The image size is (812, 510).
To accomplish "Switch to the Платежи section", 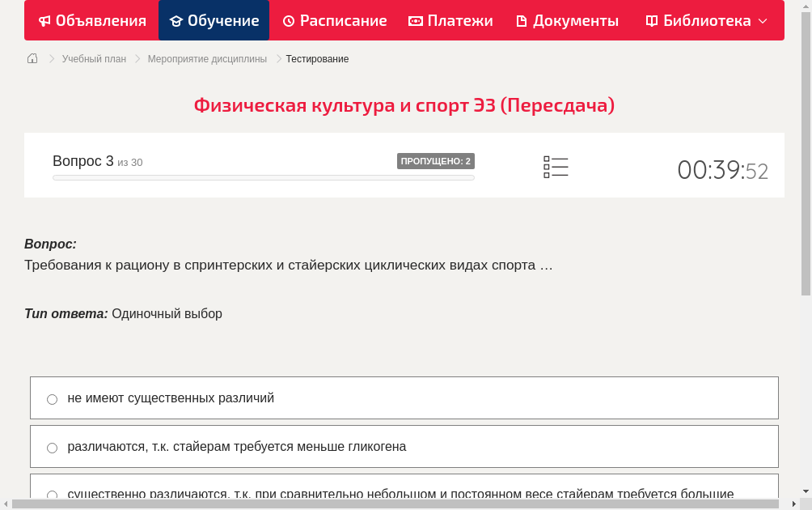I will (x=450, y=20).
